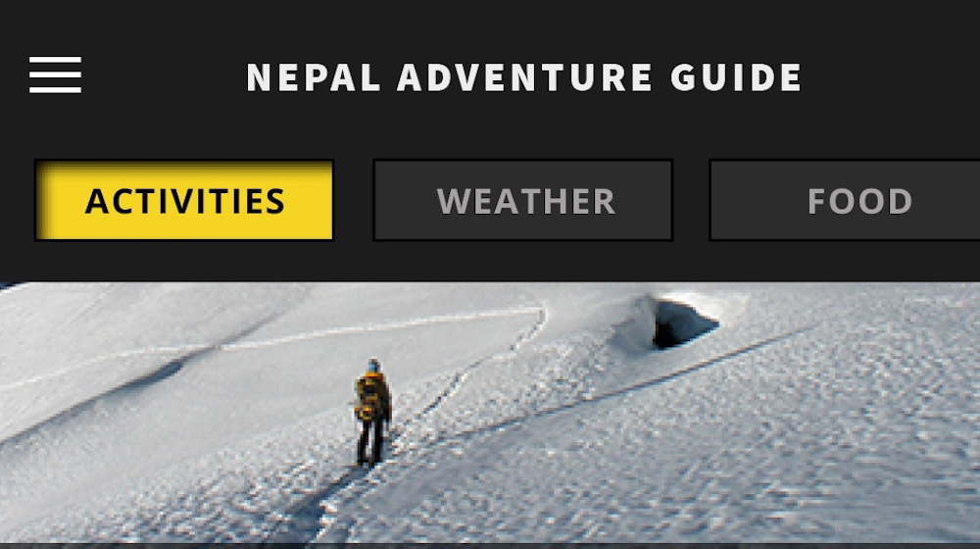Activate the grey Weather button

523,200
